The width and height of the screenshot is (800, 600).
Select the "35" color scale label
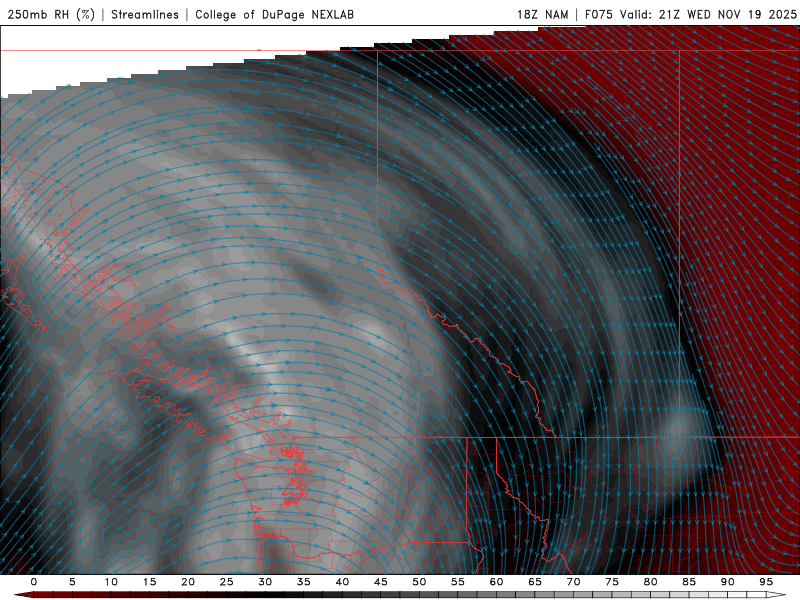coord(303,582)
